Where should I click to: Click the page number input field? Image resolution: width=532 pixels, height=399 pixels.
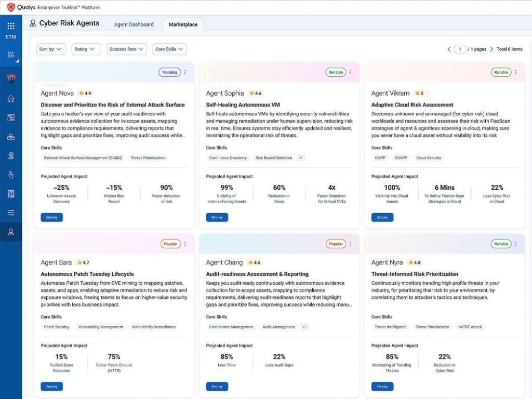tap(459, 49)
